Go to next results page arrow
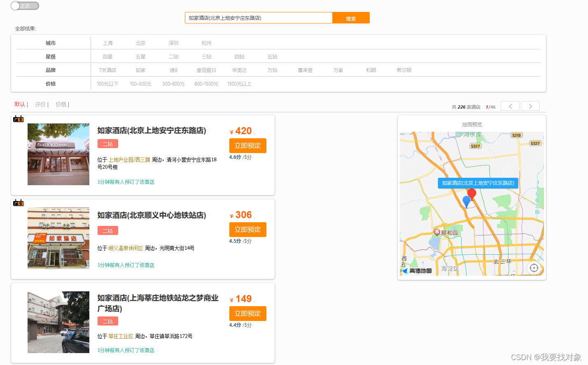 (530, 106)
